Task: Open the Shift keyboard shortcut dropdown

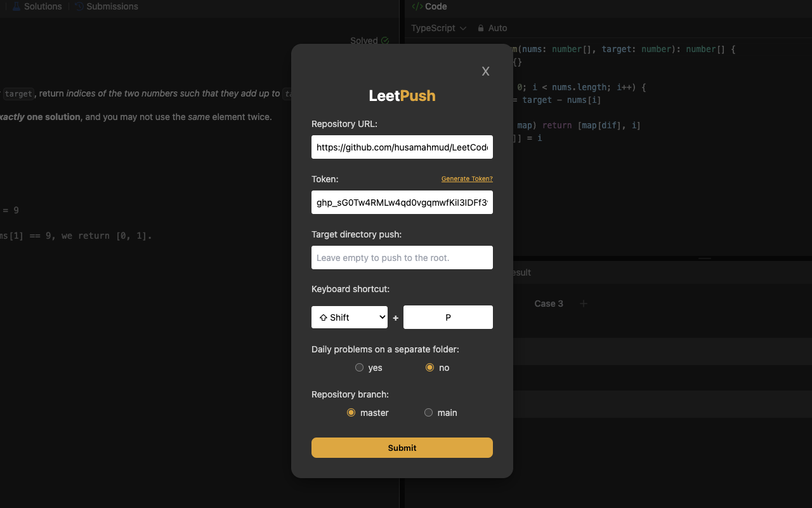Action: (x=349, y=317)
